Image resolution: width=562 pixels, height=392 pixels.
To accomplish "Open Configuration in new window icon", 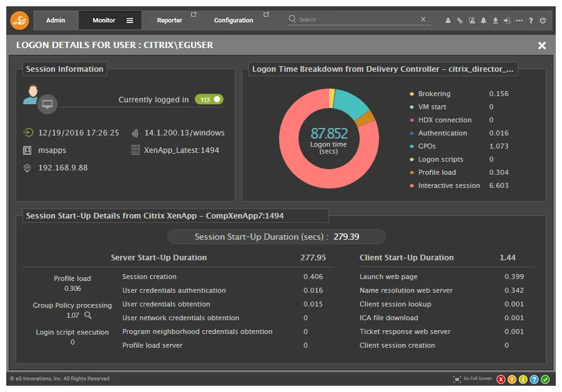I will [266, 14].
